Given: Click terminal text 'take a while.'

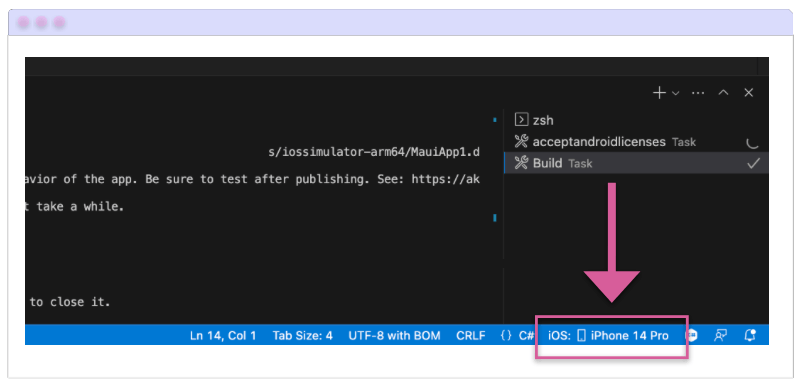Looking at the screenshot, I should click(80, 207).
